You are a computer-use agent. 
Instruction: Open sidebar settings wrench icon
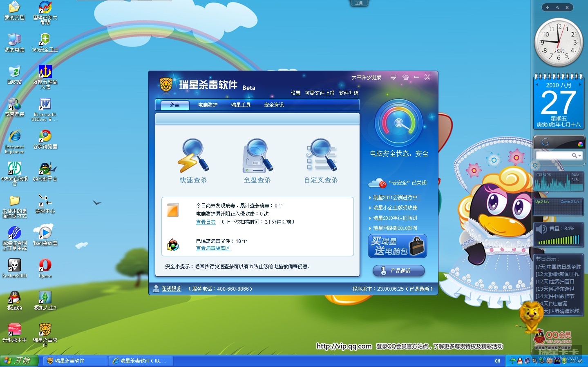[557, 7]
